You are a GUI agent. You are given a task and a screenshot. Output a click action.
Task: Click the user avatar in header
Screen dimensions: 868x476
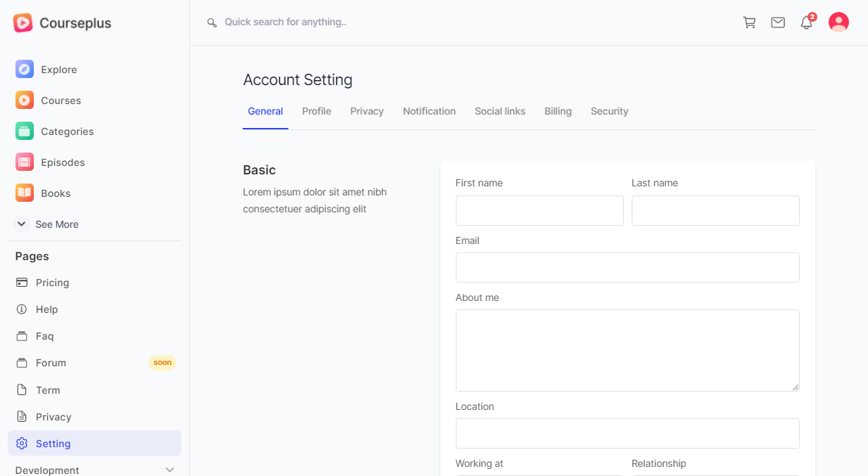point(838,22)
